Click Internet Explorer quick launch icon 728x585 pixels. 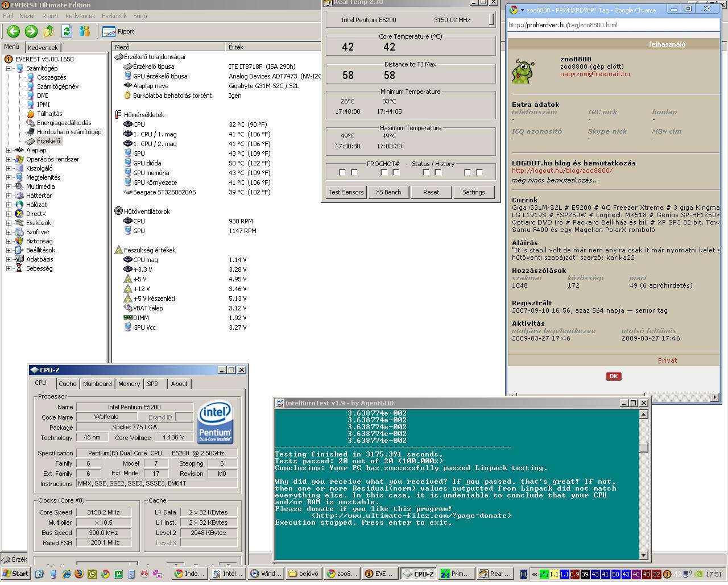coord(66,574)
